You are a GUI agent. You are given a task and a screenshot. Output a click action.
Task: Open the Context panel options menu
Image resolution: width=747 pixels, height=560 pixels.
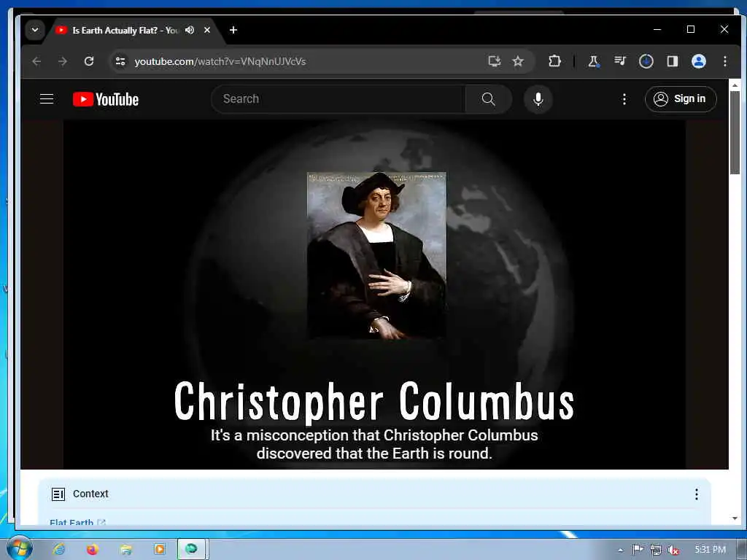pos(696,494)
